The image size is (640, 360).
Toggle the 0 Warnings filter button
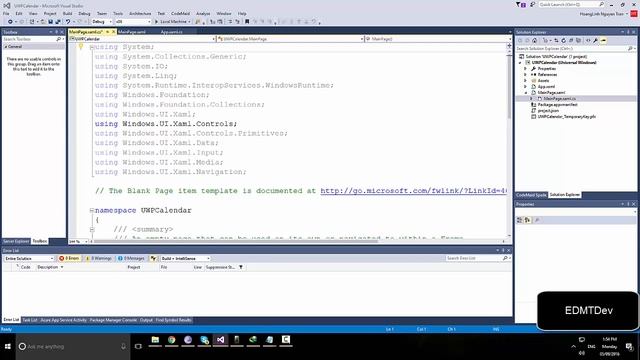(x=99, y=258)
